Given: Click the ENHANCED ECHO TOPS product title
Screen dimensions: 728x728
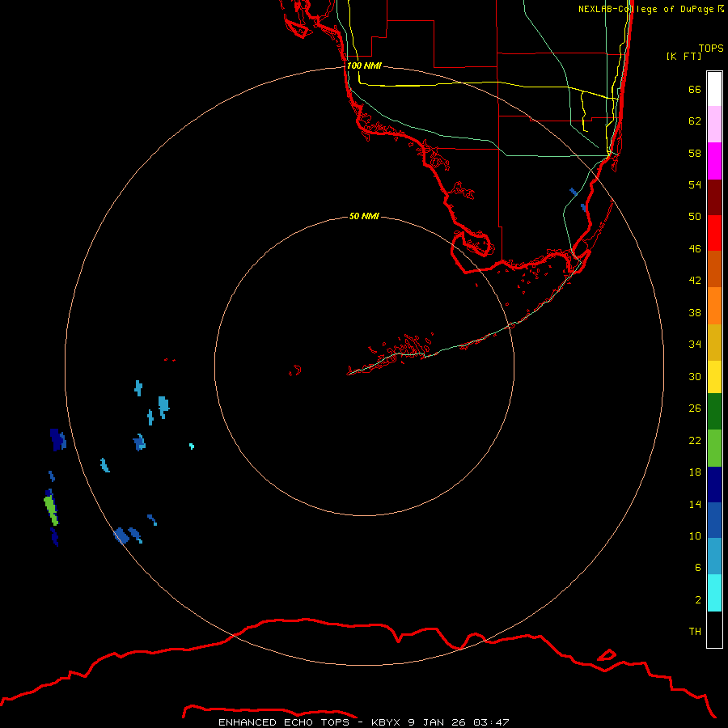Looking at the screenshot, I should 283,722.
